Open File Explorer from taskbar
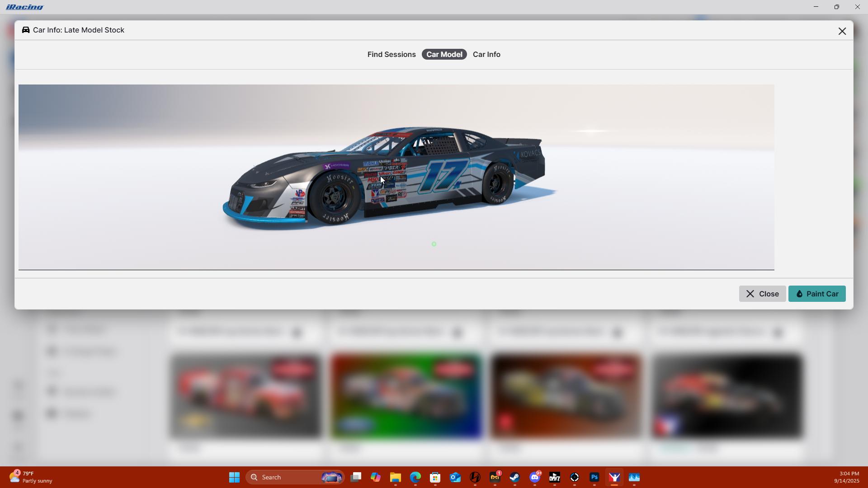This screenshot has height=488, width=868. 395,477
